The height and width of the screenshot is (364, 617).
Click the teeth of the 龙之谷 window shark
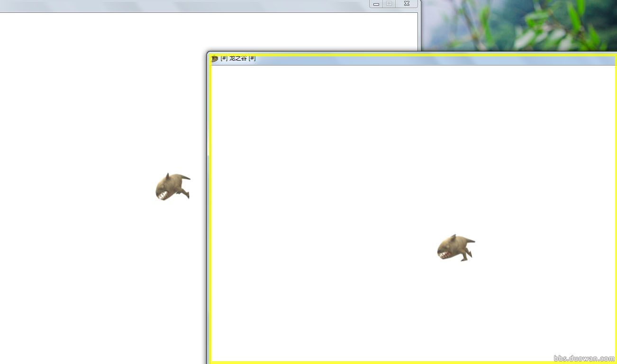(445, 255)
